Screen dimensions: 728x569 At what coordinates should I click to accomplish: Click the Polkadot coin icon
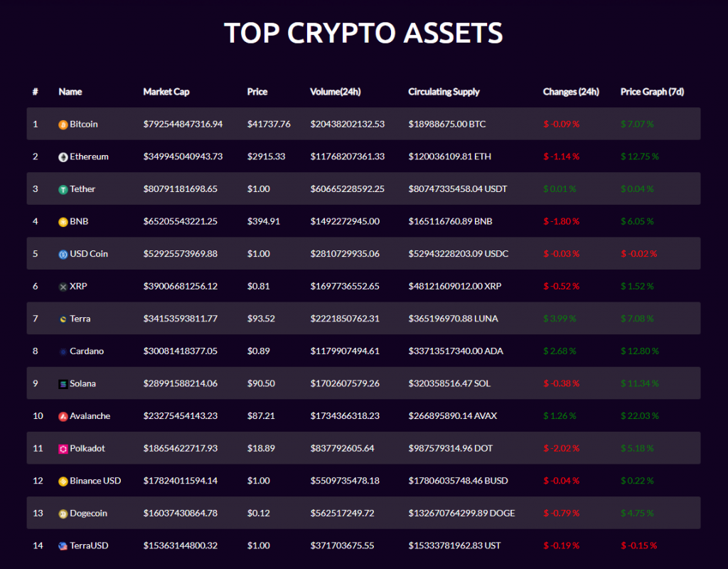(x=63, y=448)
